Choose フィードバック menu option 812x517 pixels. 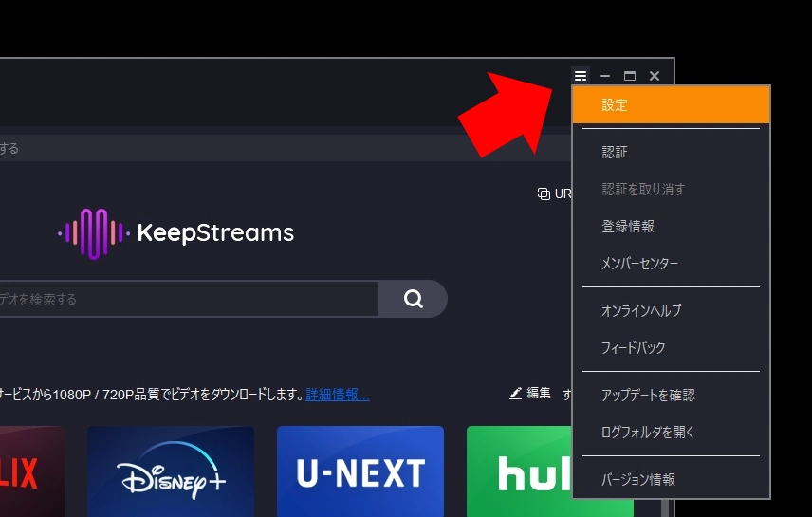click(x=633, y=347)
